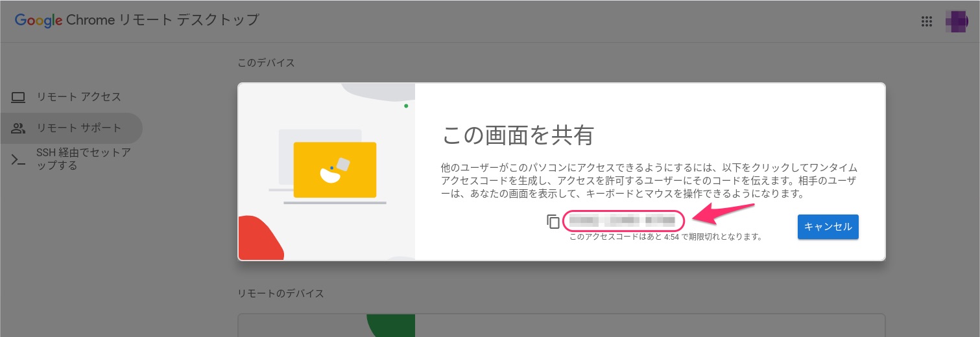Click the yellow laptop illustration
The image size is (980, 337).
click(335, 170)
